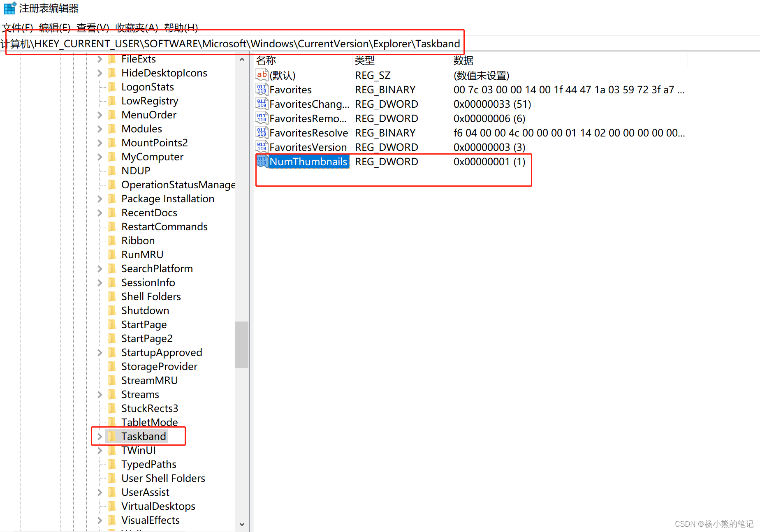Image resolution: width=760 pixels, height=532 pixels.
Task: Click the registry path address bar
Action: point(380,44)
